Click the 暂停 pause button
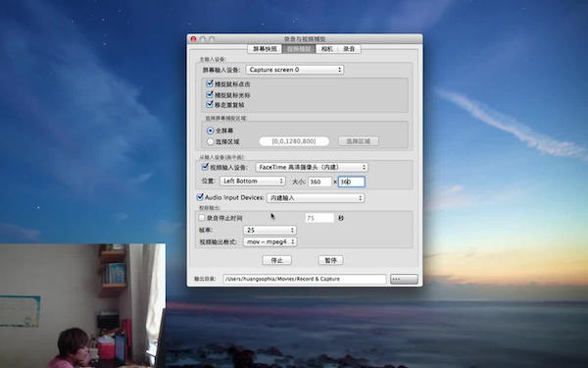Image resolution: width=588 pixels, height=368 pixels. click(330, 260)
